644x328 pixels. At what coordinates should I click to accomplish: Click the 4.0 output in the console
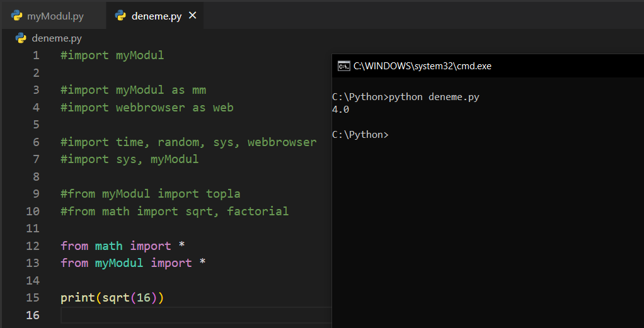[340, 110]
